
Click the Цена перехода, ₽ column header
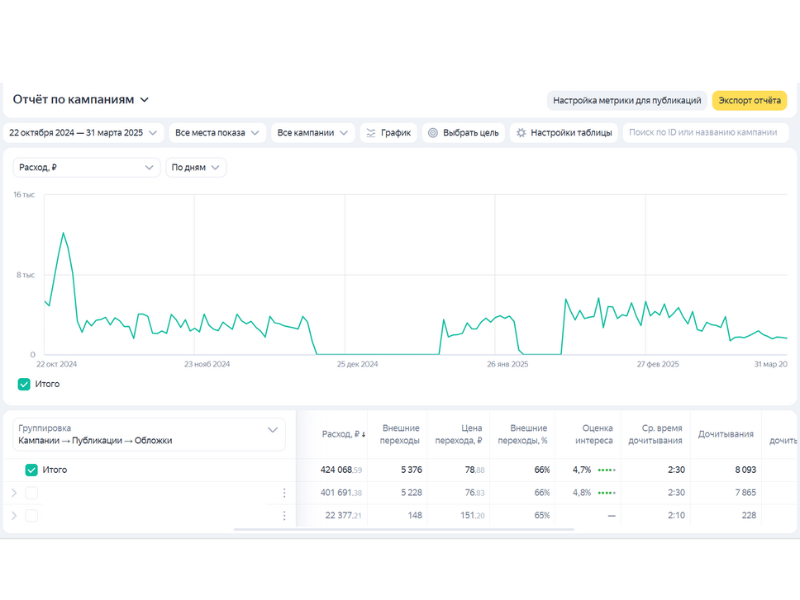click(x=458, y=434)
